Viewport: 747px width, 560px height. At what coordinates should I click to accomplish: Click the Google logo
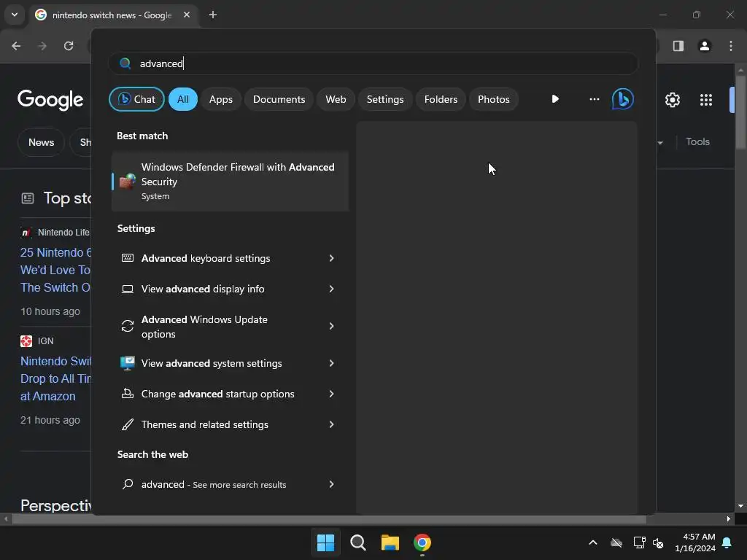(x=50, y=100)
